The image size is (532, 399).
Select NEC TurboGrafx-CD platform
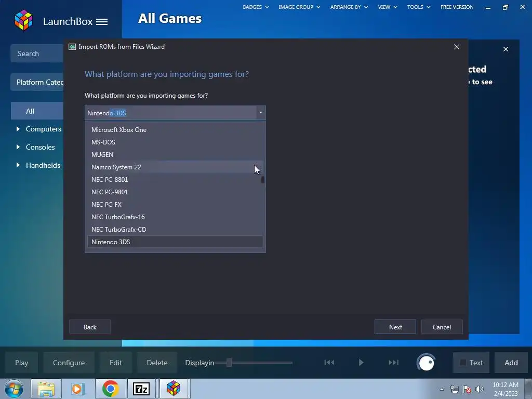pyautogui.click(x=175, y=229)
